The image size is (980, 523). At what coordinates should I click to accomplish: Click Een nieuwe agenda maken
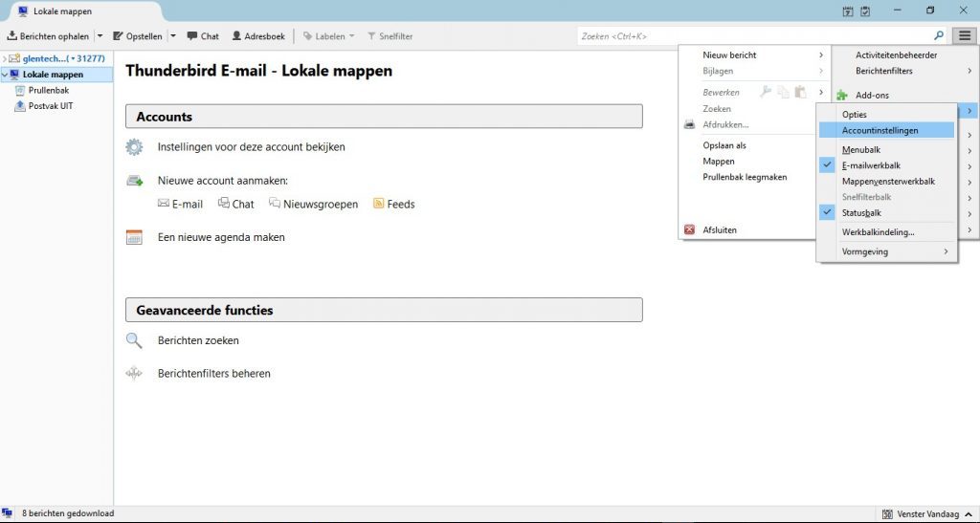pyautogui.click(x=221, y=237)
